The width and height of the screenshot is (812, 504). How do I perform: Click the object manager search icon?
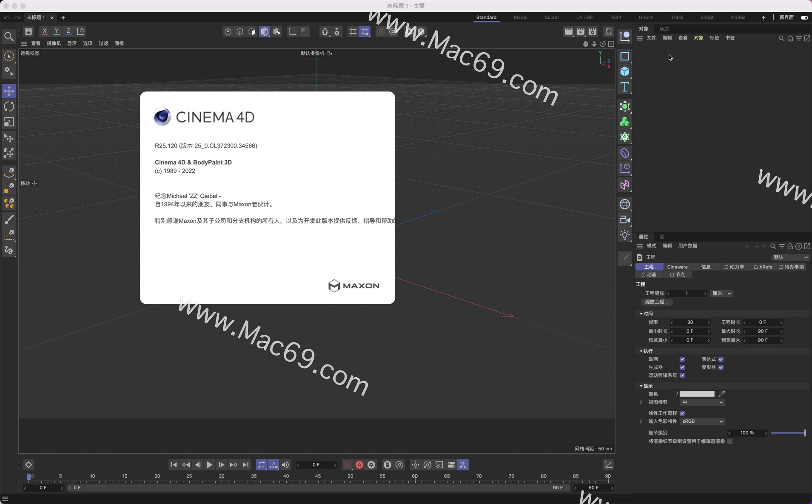(781, 38)
